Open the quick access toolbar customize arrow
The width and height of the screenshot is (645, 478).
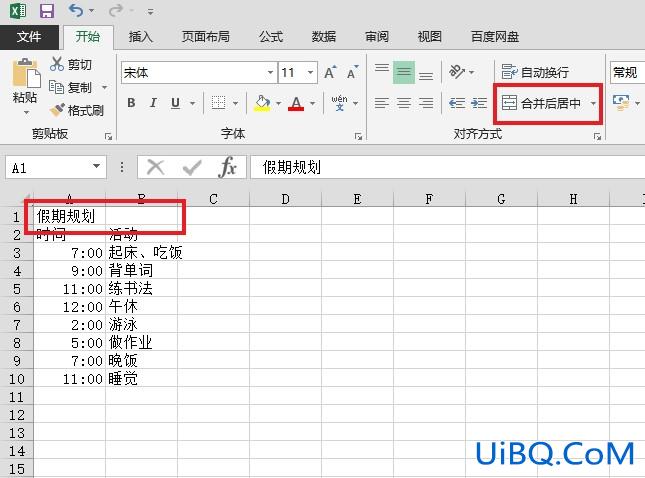coord(151,12)
